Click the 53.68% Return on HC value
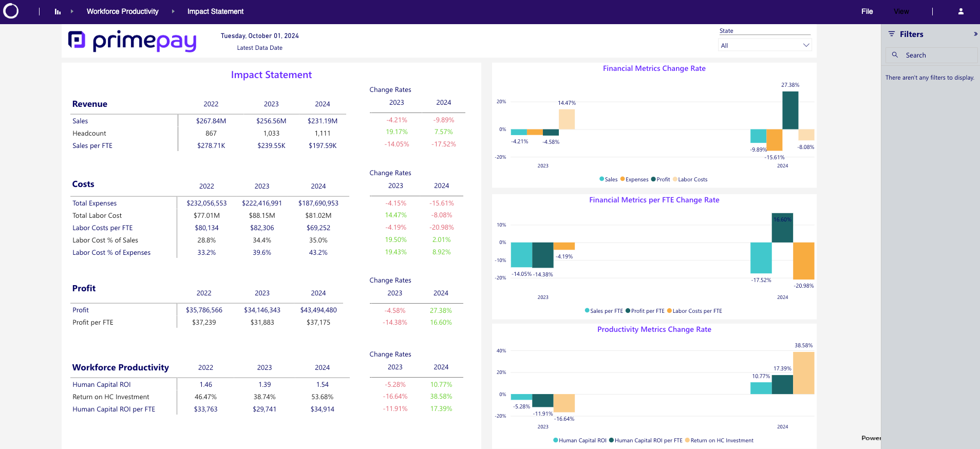Screen dimensions: 980x449 coord(323,397)
